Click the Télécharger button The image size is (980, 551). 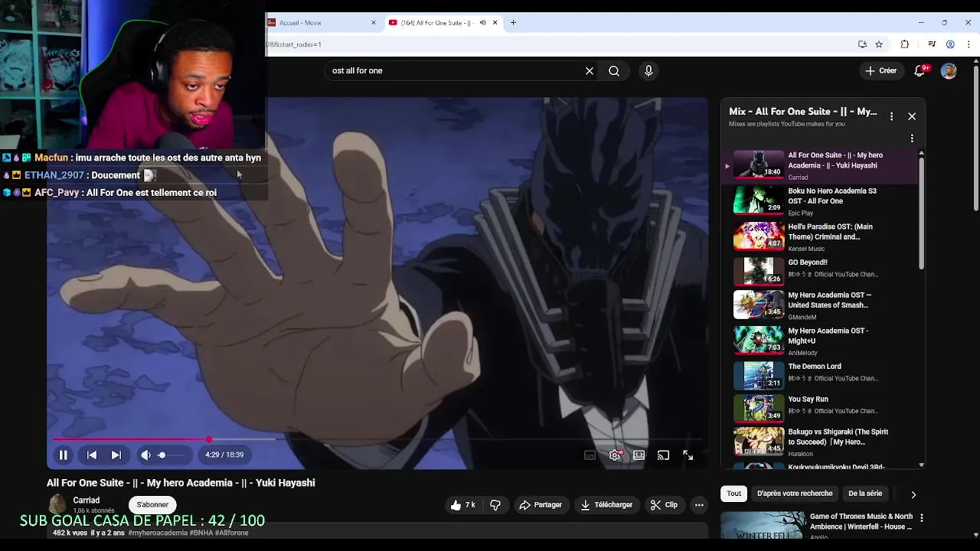point(606,505)
